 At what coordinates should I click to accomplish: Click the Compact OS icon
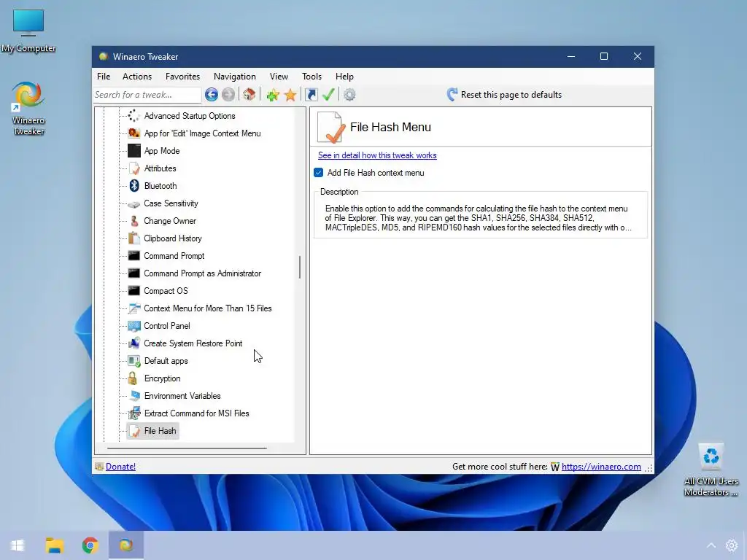(x=134, y=290)
